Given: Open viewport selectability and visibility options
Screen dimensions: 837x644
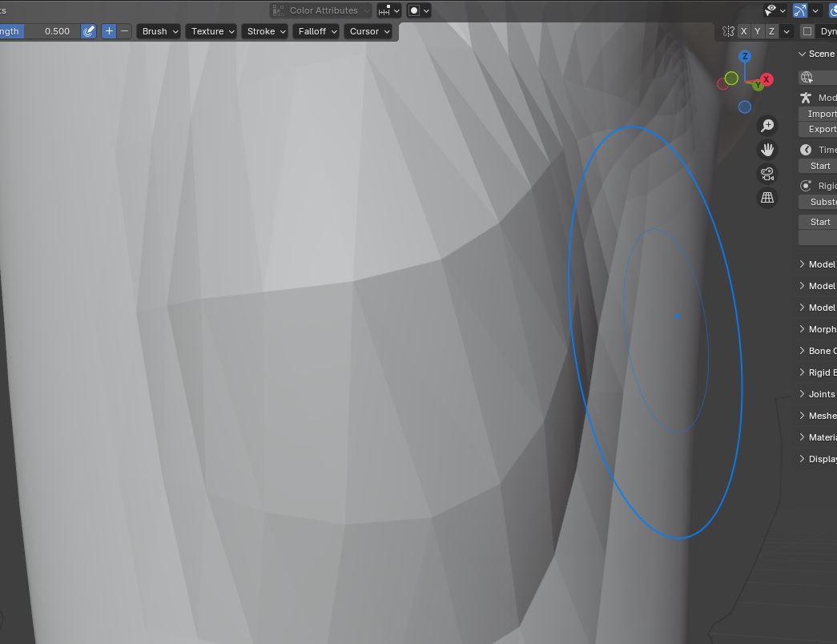Looking at the screenshot, I should [775, 10].
